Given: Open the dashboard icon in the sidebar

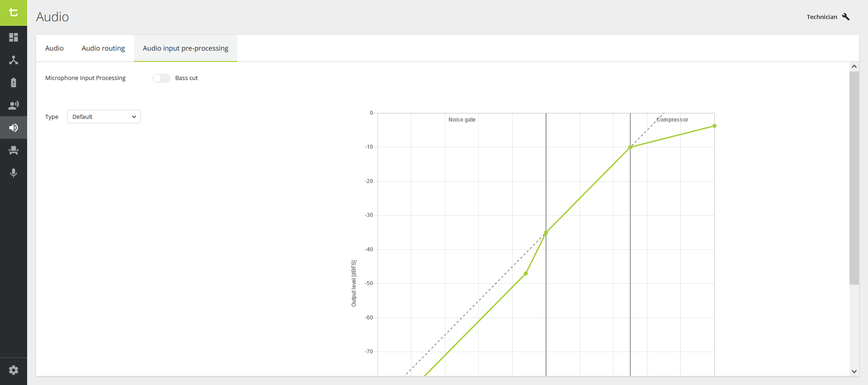Looking at the screenshot, I should [x=14, y=38].
